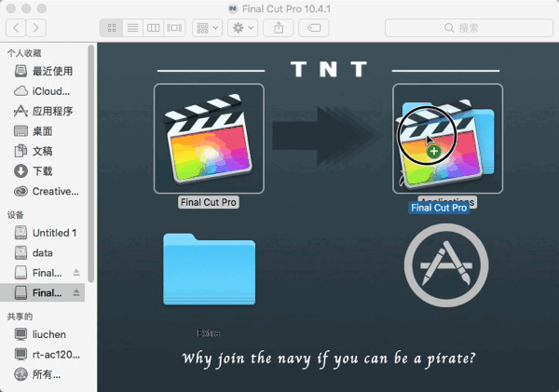Click the sidebar scrollbar
Image resolution: width=559 pixels, height=392 pixels.
(91, 163)
